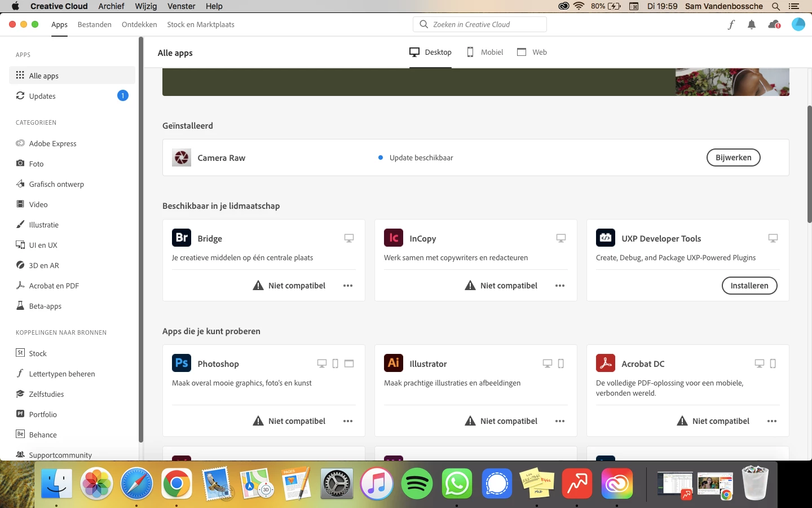The height and width of the screenshot is (508, 812).
Task: Open the Behance link
Action: [x=72, y=435]
